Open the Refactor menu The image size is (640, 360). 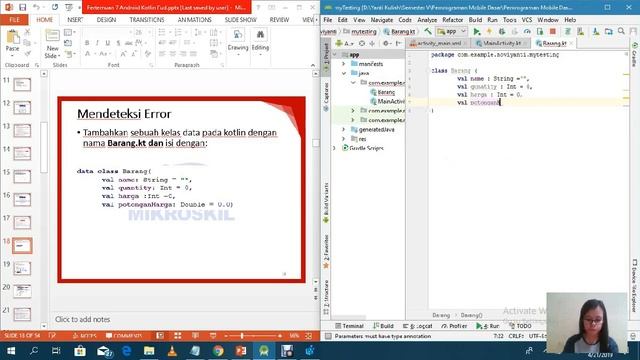453,20
